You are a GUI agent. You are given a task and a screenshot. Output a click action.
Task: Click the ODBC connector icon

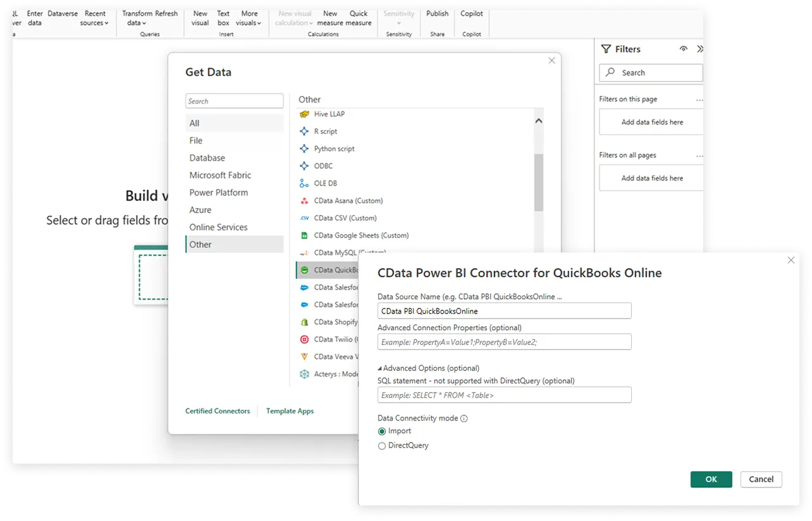tap(304, 166)
